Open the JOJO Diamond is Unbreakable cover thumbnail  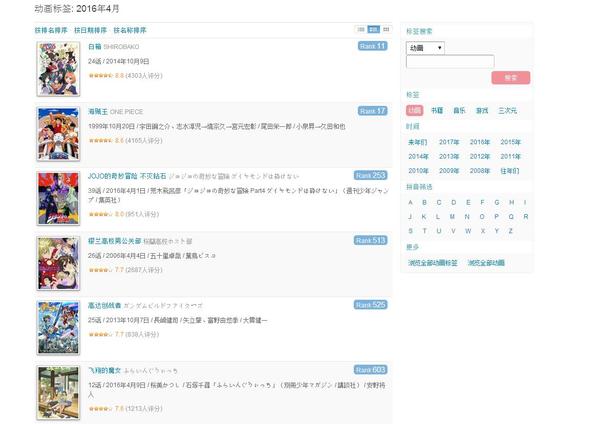click(x=59, y=198)
